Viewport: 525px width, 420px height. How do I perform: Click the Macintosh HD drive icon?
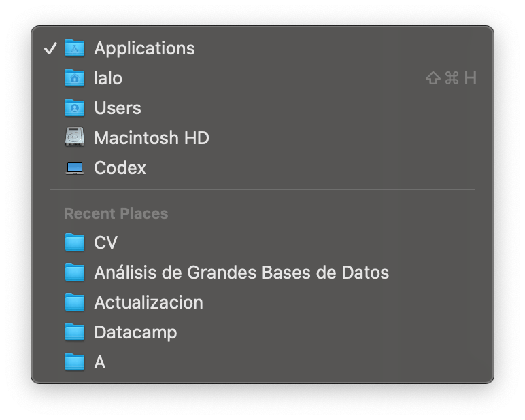(74, 138)
